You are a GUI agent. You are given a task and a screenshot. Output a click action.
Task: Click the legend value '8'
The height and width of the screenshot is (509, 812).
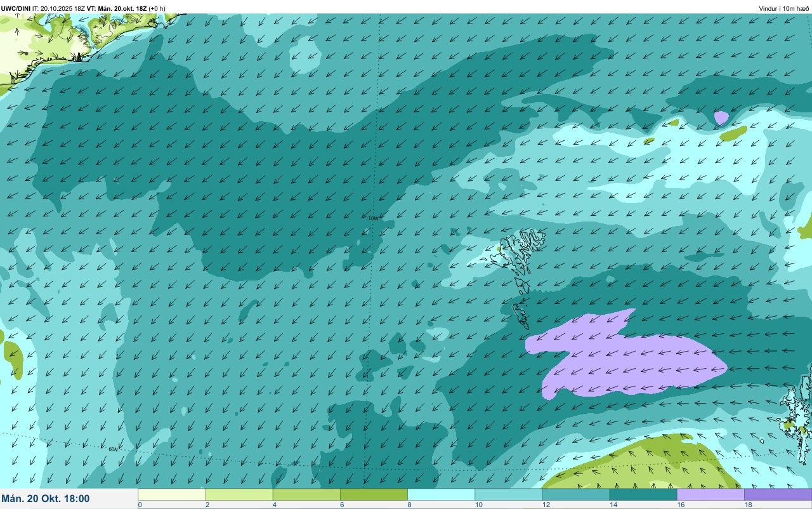point(409,505)
